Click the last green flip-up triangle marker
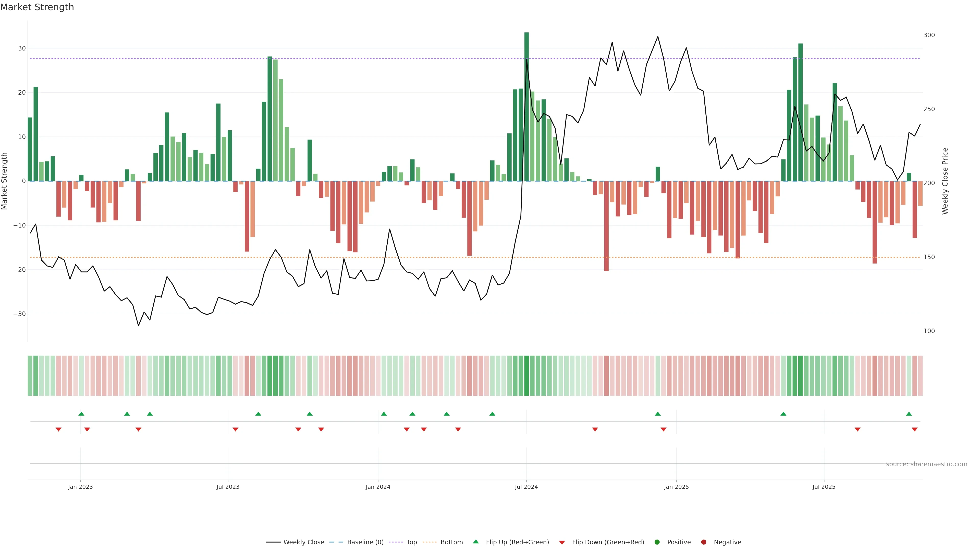 909,414
